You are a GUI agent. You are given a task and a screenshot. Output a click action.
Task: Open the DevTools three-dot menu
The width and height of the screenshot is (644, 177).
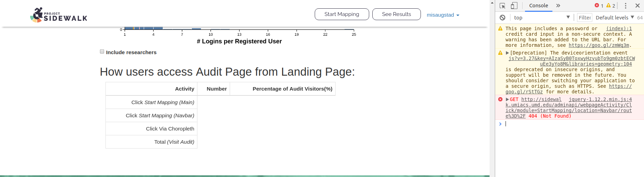click(626, 6)
